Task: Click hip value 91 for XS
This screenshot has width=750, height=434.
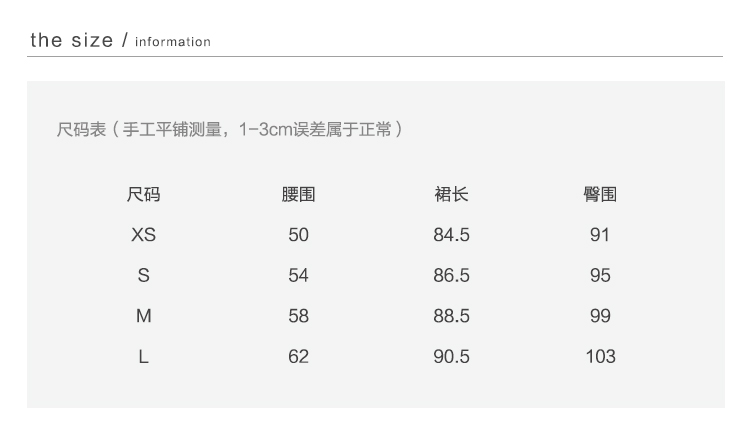Action: pos(600,235)
